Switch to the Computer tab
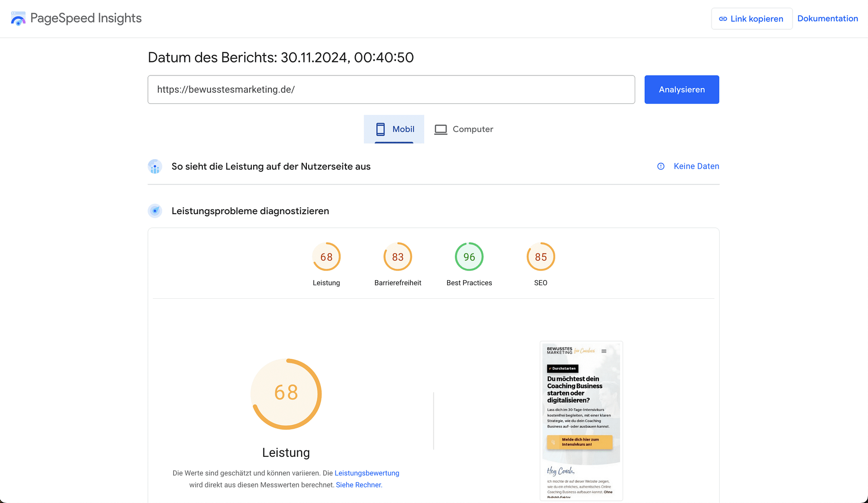 (464, 129)
